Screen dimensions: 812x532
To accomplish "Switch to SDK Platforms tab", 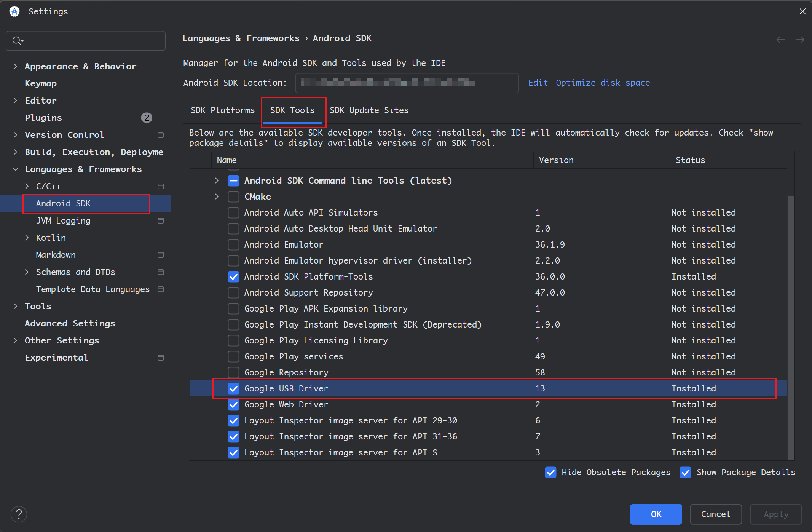I will click(223, 110).
